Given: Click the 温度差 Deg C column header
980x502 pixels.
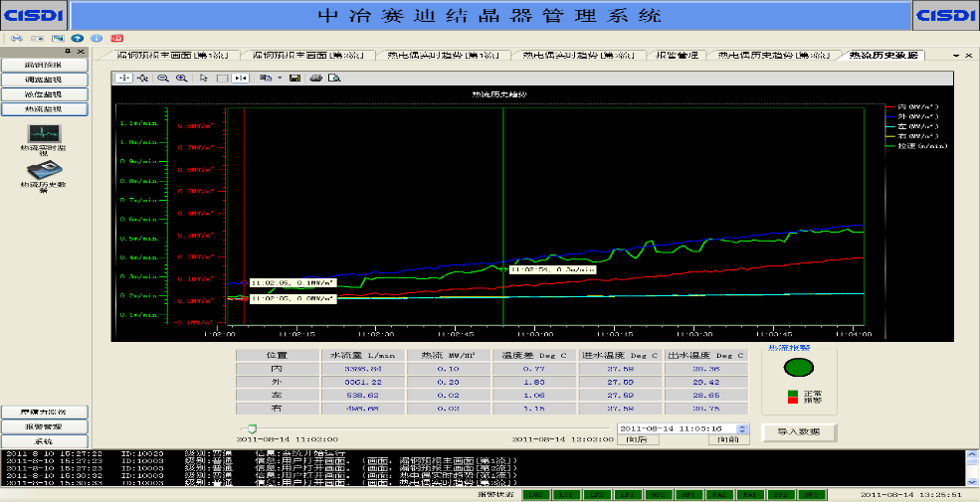Looking at the screenshot, I should pos(533,355).
